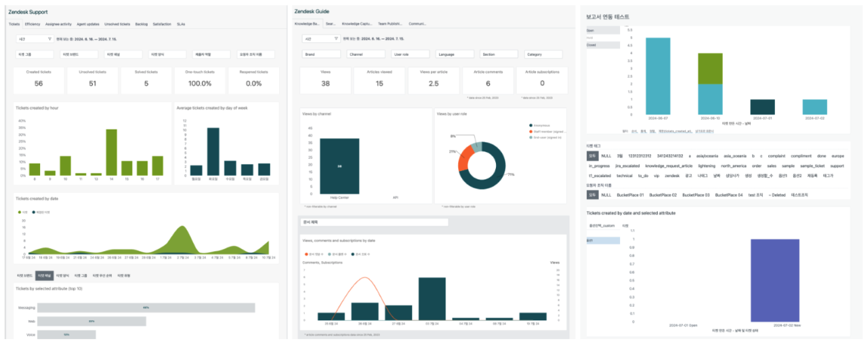This screenshot has height=346, width=868.
Task: Toggle the NULL ticket tag chip
Action: [606, 157]
